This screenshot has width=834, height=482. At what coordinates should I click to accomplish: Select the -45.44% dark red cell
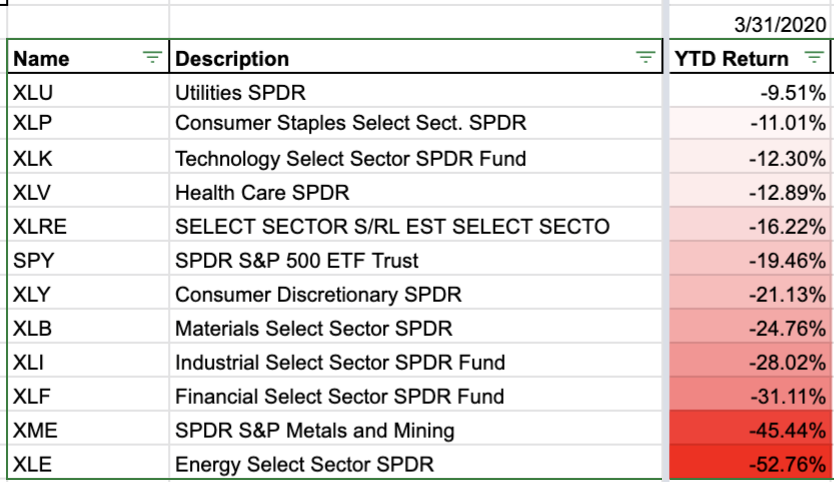coord(789,431)
